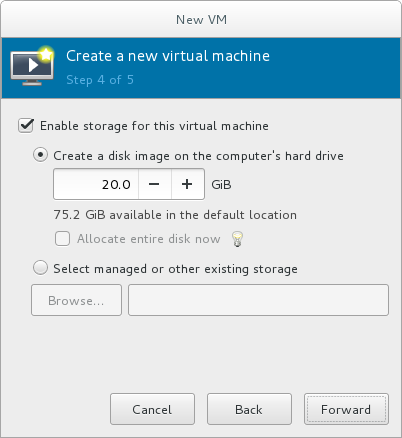Choose Select managed or other existing storage radio
The height and width of the screenshot is (438, 402).
pyautogui.click(x=40, y=268)
